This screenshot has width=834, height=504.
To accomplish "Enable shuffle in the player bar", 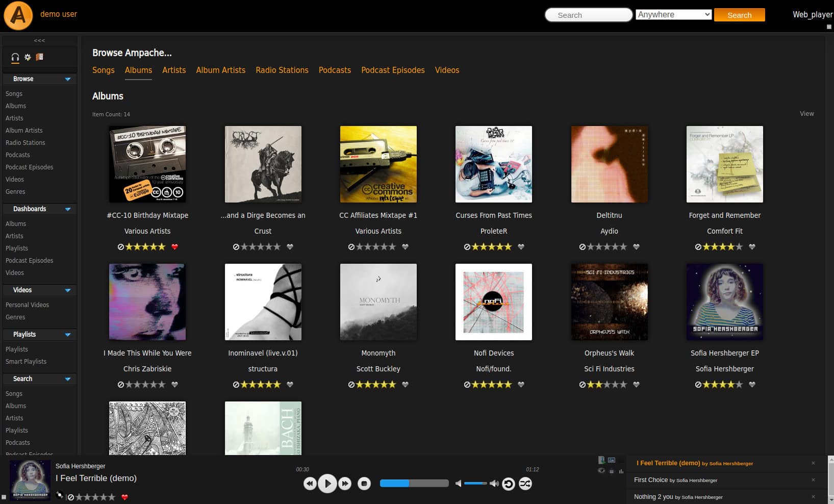I will 525,484.
